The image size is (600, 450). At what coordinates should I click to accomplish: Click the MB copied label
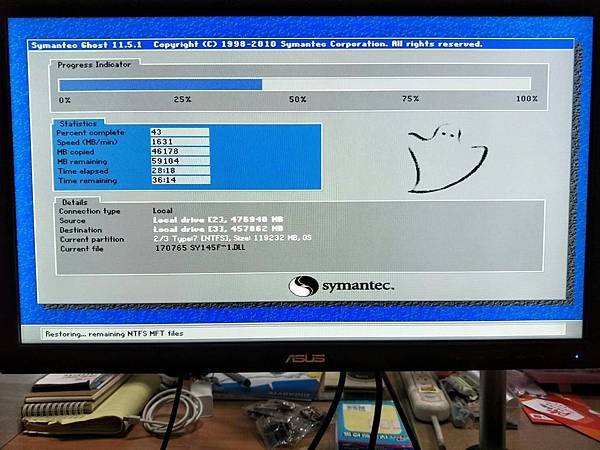pos(75,152)
